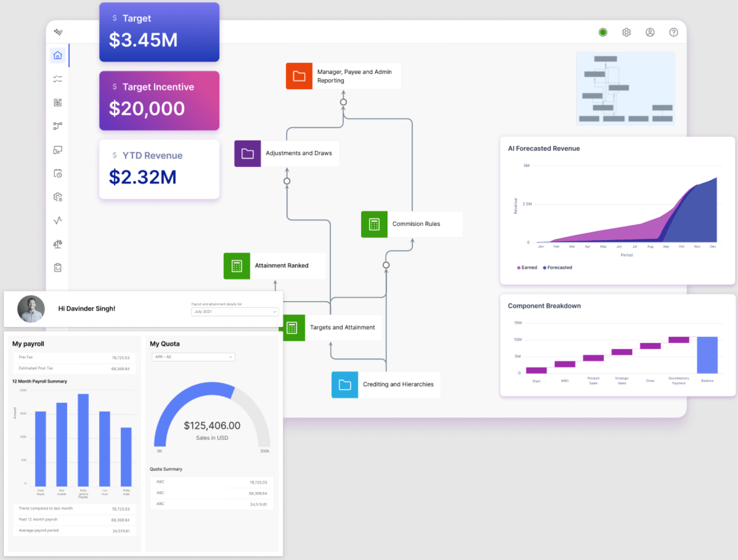Click the 'Average payroll period' row

click(x=74, y=531)
